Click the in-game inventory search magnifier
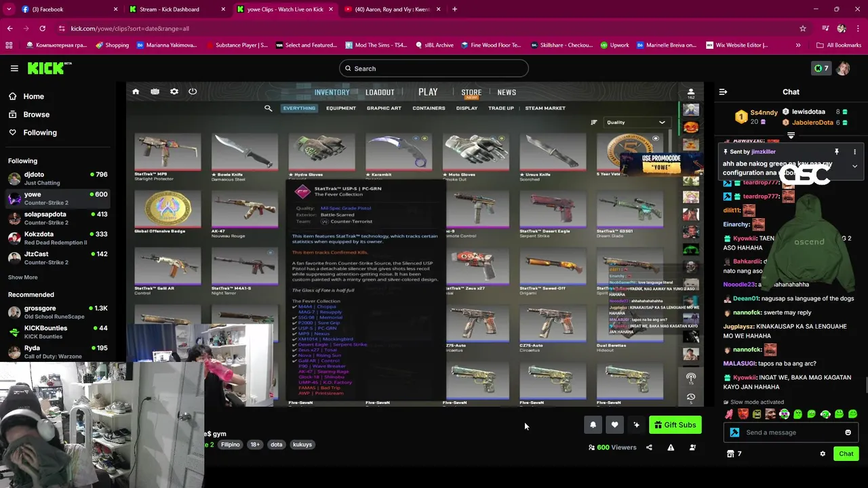The width and height of the screenshot is (868, 488). pos(269,108)
